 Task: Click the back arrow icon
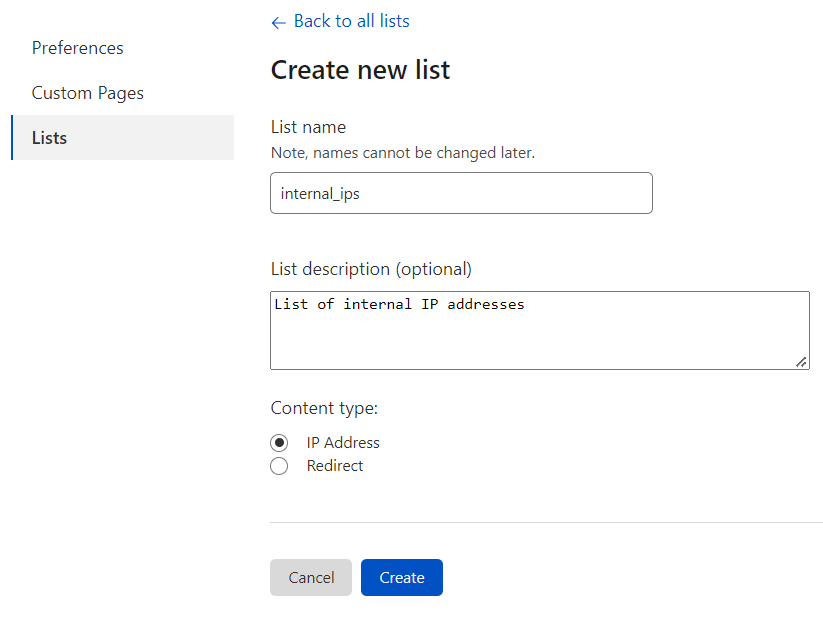click(x=277, y=21)
